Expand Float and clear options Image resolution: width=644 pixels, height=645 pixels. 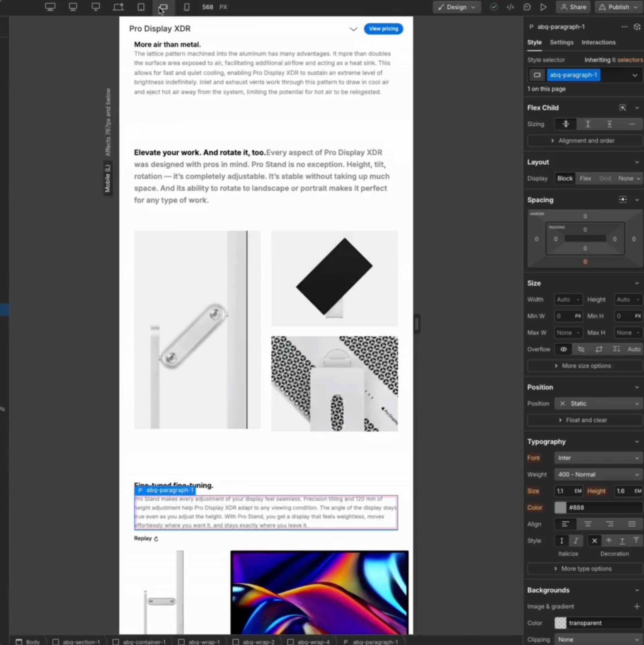pos(585,420)
